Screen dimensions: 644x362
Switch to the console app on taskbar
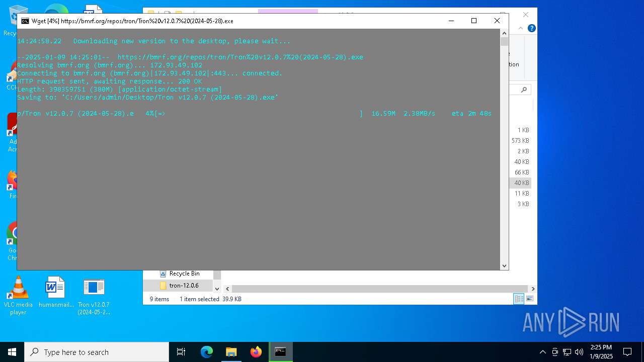pos(281,352)
